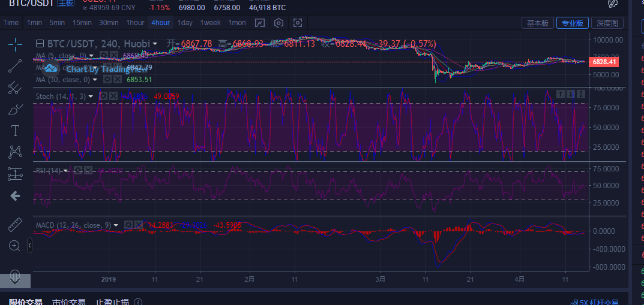Move Stoch pane down

point(571,94)
